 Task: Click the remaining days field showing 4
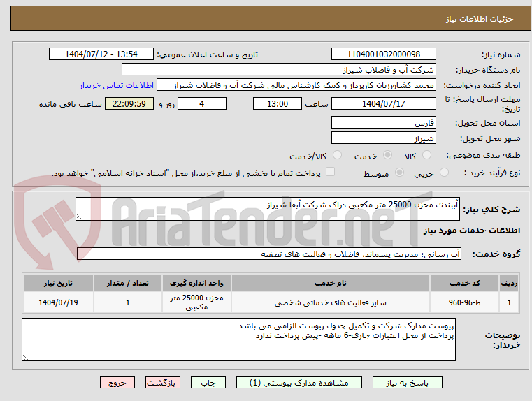202,103
